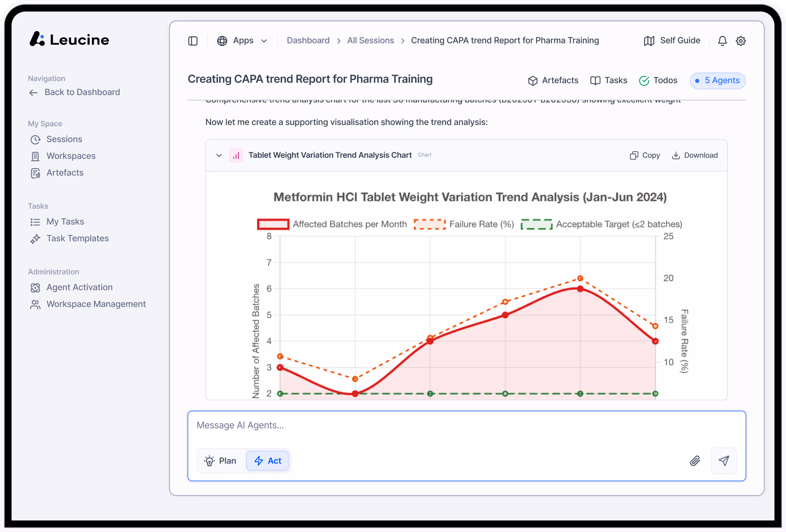Switch to Plan mode

tap(221, 460)
